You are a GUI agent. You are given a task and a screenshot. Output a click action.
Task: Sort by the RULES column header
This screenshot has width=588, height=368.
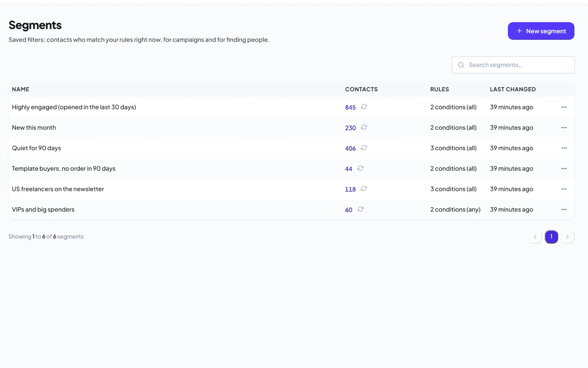pos(440,89)
